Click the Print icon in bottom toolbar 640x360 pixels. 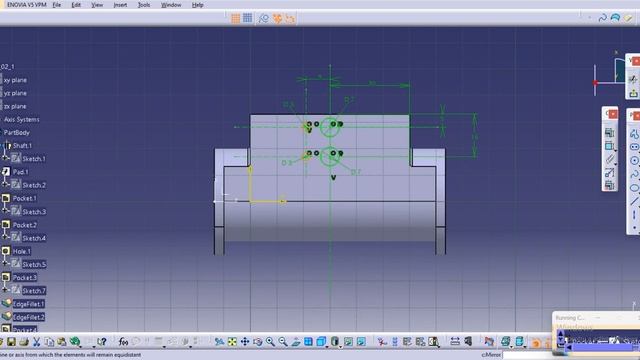(24, 342)
